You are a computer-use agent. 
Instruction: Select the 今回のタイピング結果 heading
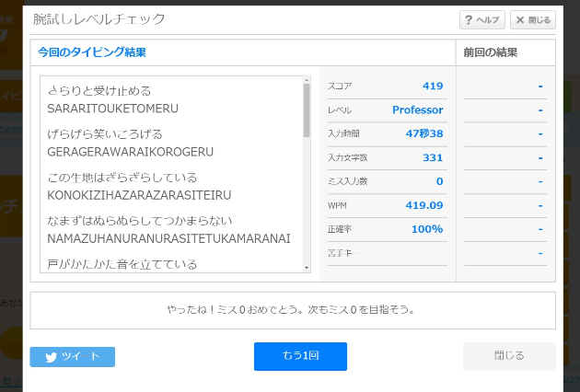91,52
